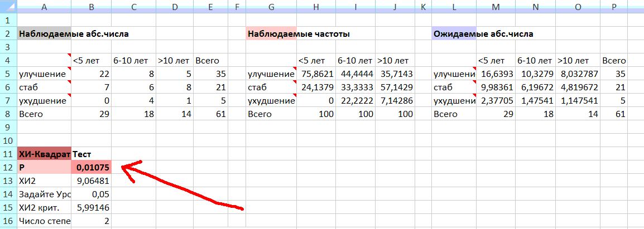Select expected value 16,6393 cell

pyautogui.click(x=495, y=74)
